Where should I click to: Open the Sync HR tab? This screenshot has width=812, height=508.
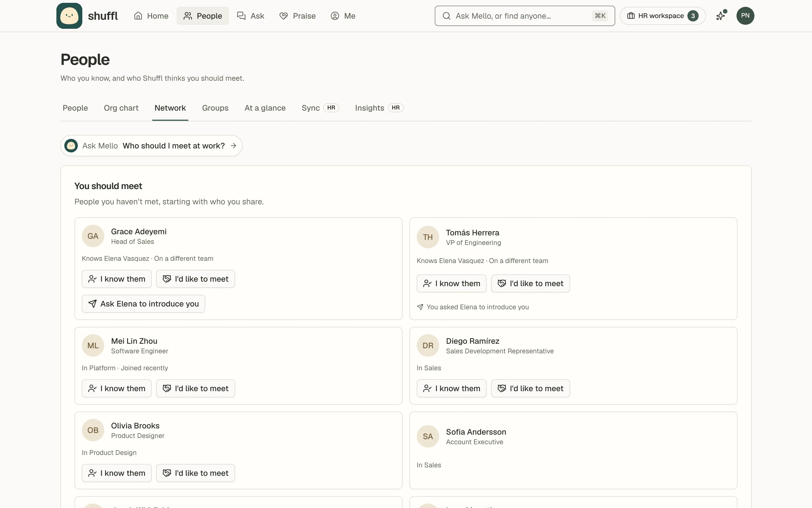[321, 108]
